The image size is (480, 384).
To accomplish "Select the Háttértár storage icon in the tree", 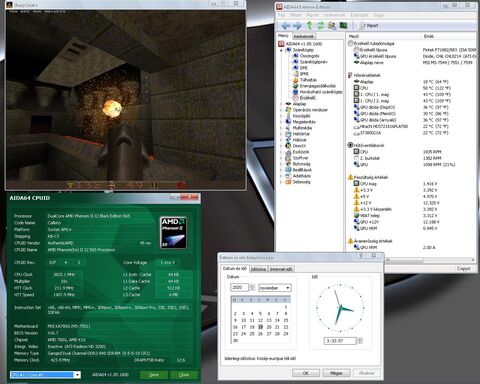I will 288,134.
